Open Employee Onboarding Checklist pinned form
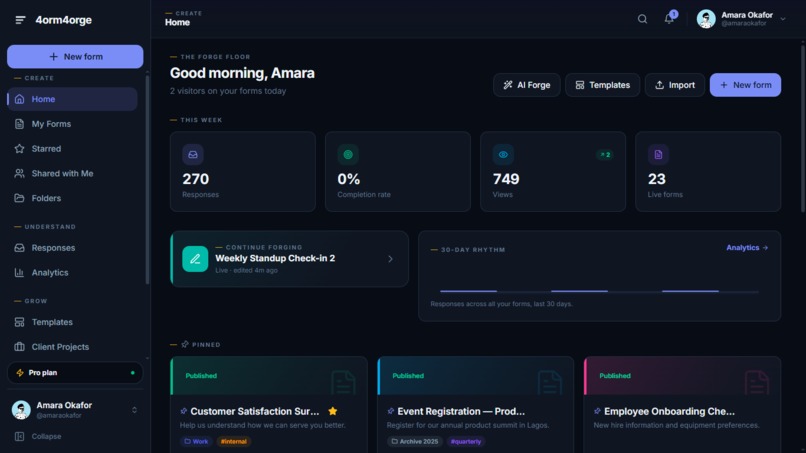Viewport: 806px width, 453px height. tap(683, 405)
